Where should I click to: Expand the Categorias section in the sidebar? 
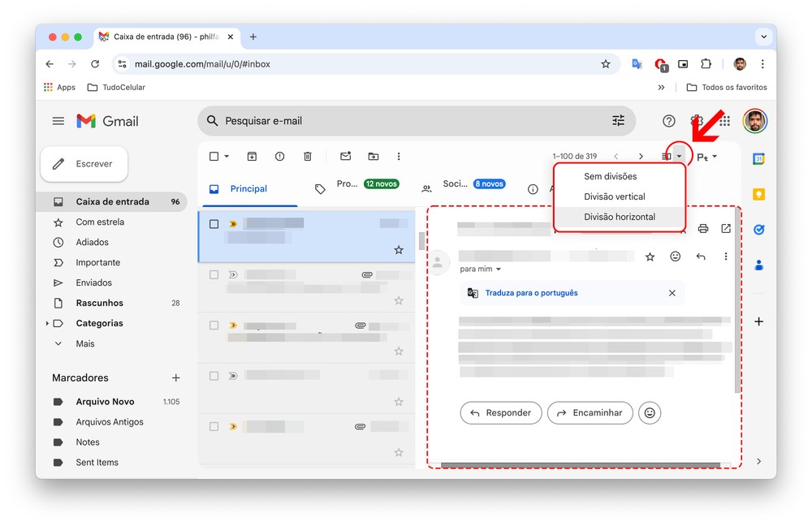pos(47,323)
